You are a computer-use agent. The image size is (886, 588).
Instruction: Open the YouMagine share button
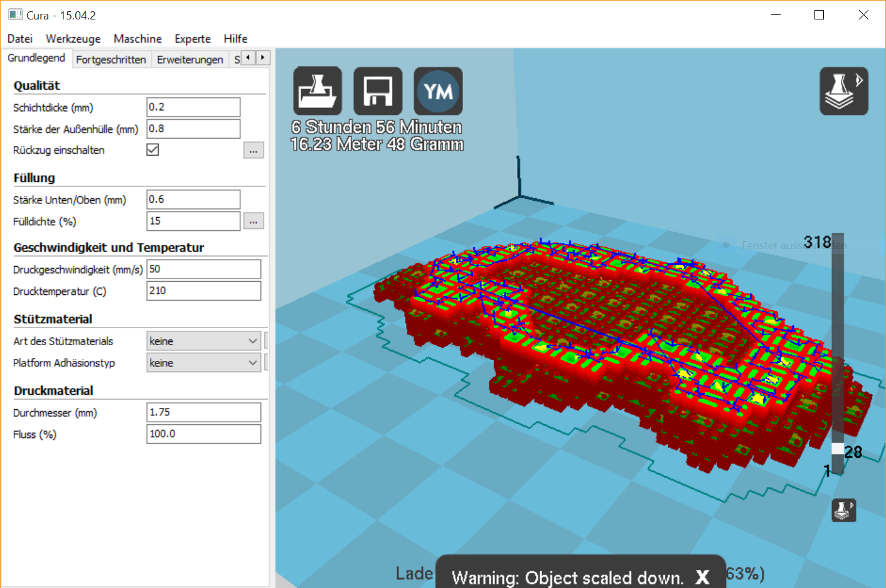(438, 91)
